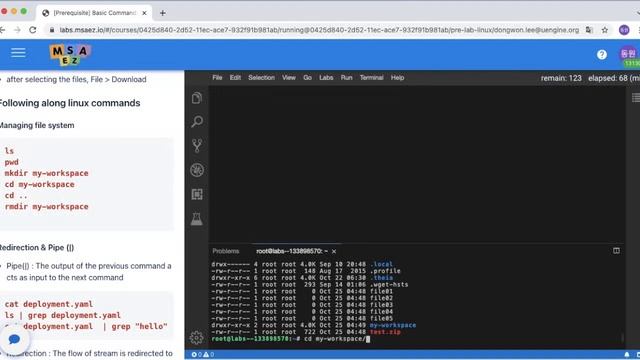Click the terminal command prompt line
This screenshot has height=360, width=640.
[291, 339]
